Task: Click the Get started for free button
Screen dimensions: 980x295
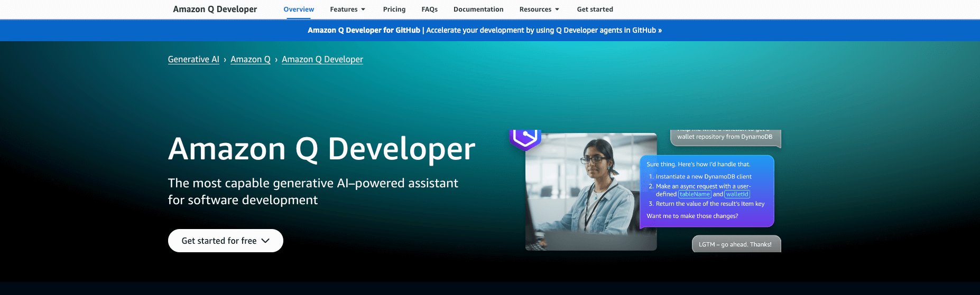Action: pos(226,241)
